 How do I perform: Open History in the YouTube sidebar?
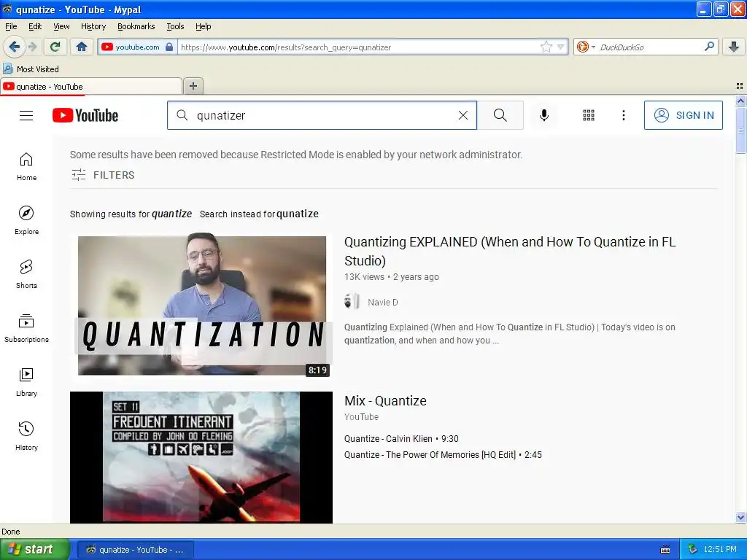[27, 436]
